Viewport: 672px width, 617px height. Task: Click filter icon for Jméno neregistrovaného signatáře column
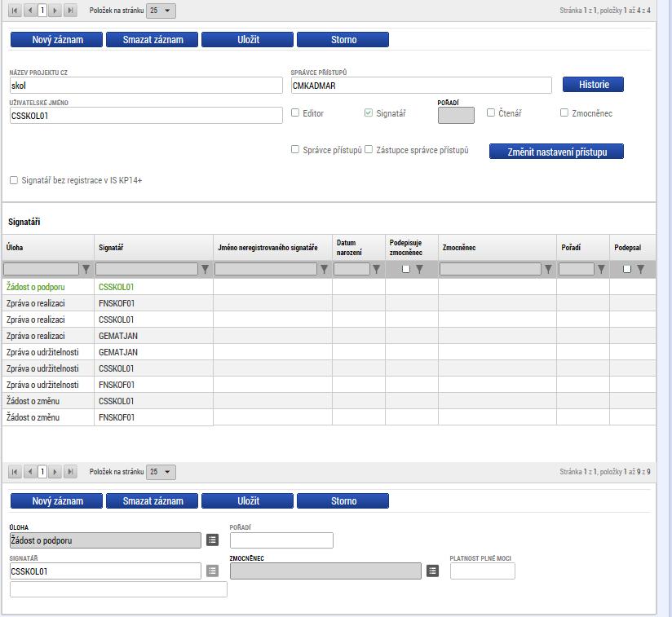point(324,269)
